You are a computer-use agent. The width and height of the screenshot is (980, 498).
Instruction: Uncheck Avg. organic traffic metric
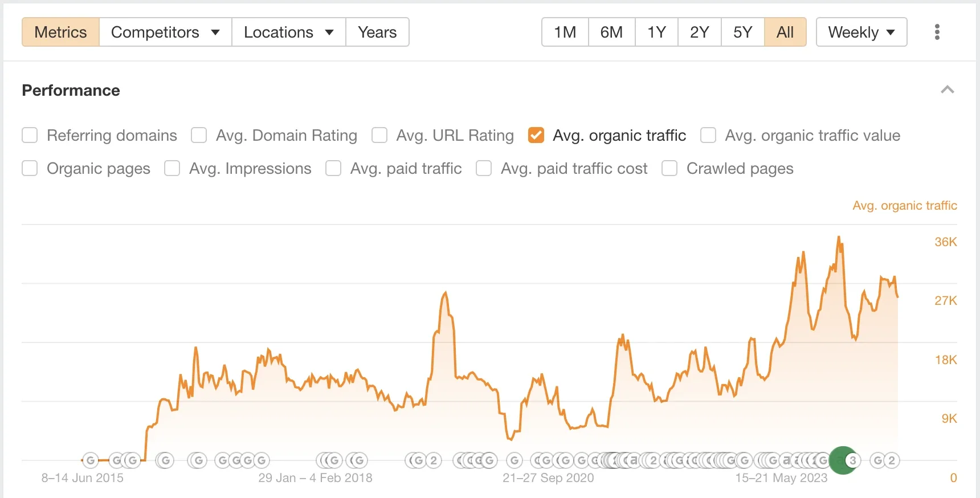coord(536,136)
